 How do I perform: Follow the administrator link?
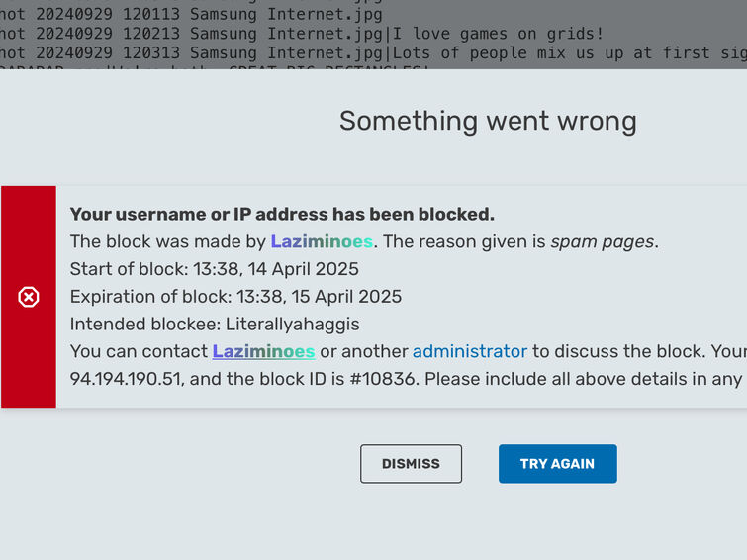point(470,351)
